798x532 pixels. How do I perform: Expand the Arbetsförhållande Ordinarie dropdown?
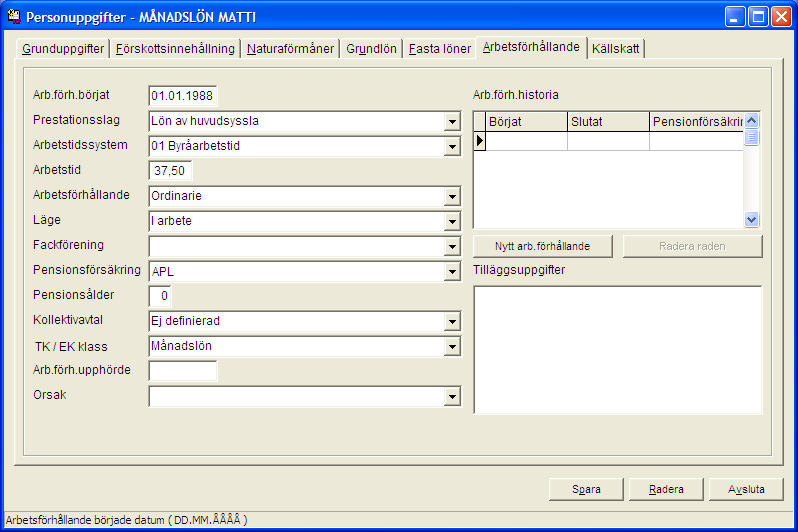(x=452, y=197)
